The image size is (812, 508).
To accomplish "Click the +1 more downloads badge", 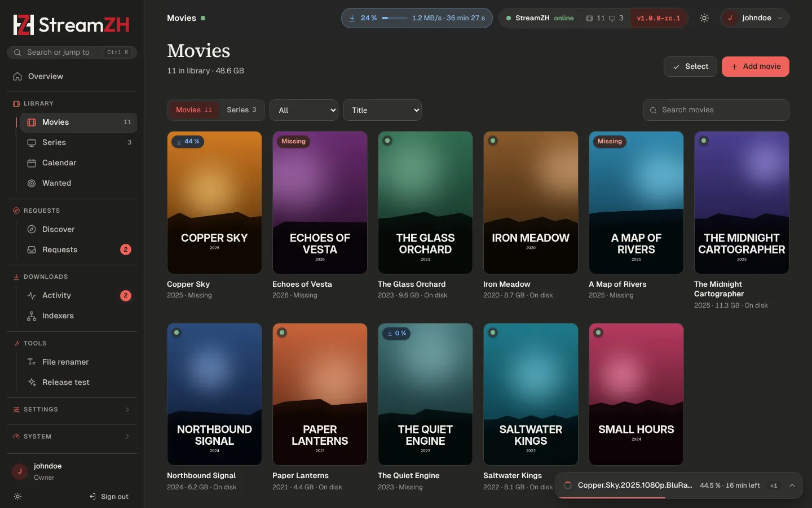I will coord(774,486).
